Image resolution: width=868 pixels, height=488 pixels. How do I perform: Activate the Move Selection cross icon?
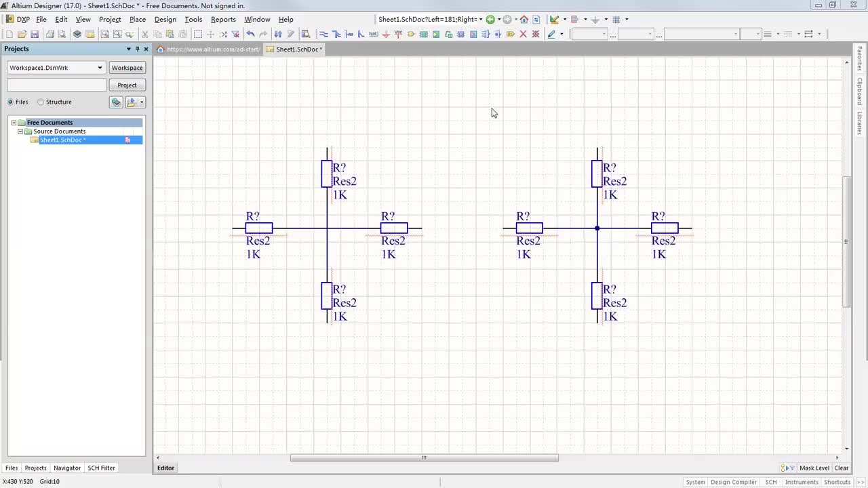(211, 34)
